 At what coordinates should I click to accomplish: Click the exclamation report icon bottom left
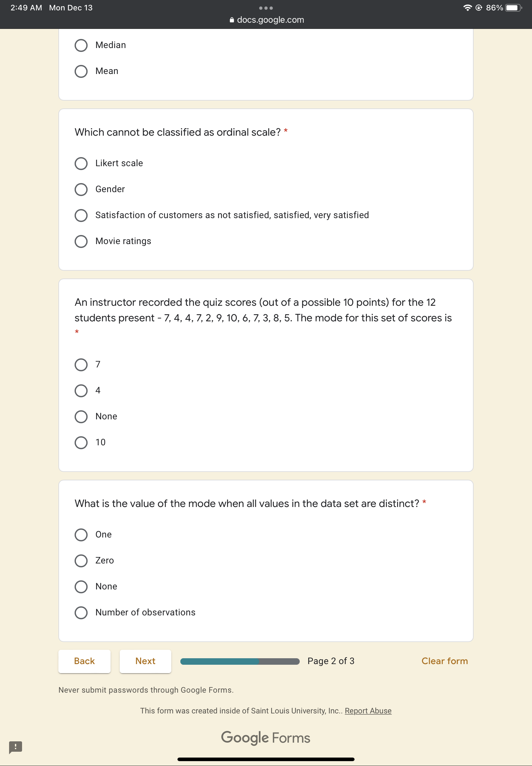coord(16,747)
